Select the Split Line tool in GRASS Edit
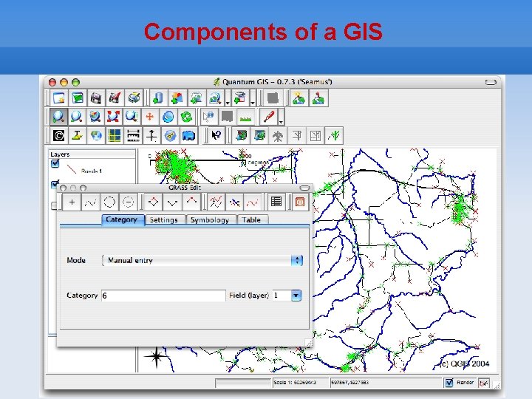This screenshot has width=532, height=399. coord(234,202)
